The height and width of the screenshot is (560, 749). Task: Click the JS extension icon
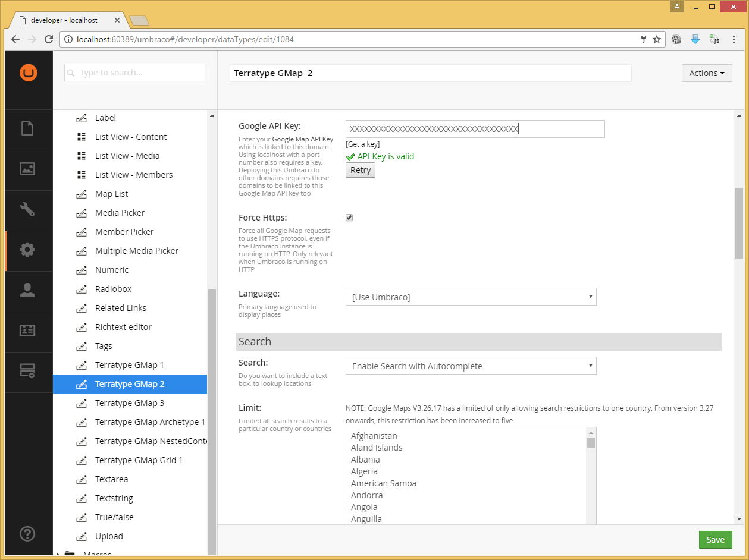click(x=714, y=40)
